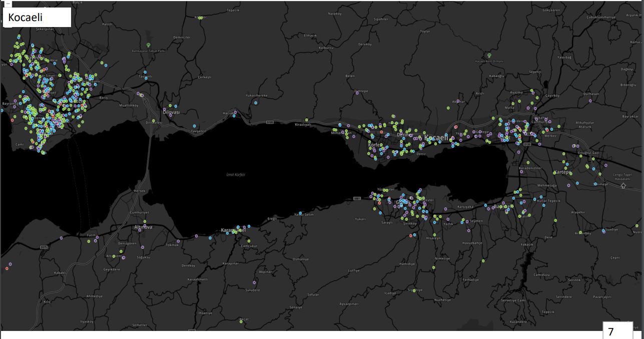The width and height of the screenshot is (644, 339).
Task: Click the Altınova map label
Action: coord(143,227)
